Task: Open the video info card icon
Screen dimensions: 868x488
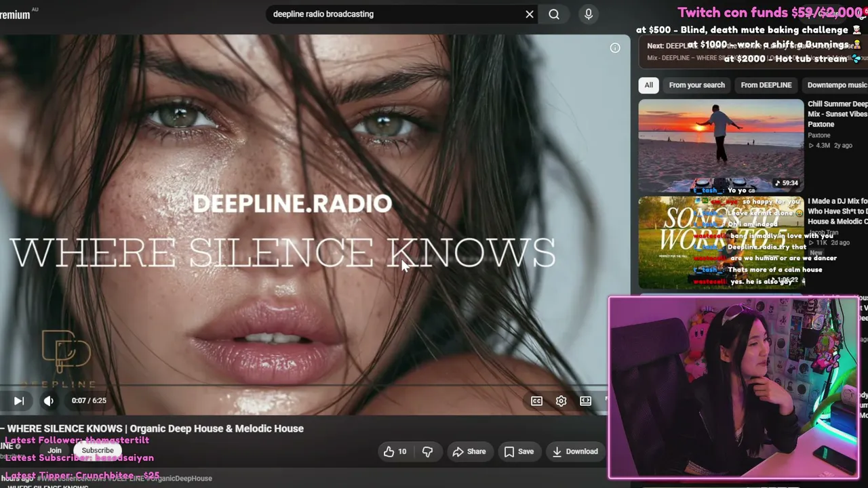Action: pyautogui.click(x=615, y=47)
